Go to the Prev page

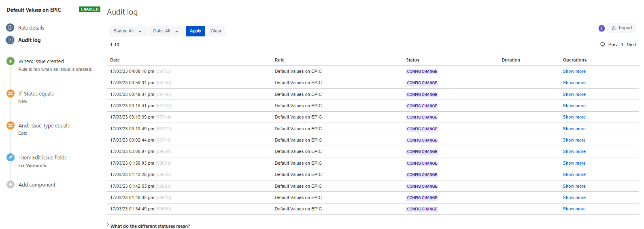pyautogui.click(x=613, y=45)
